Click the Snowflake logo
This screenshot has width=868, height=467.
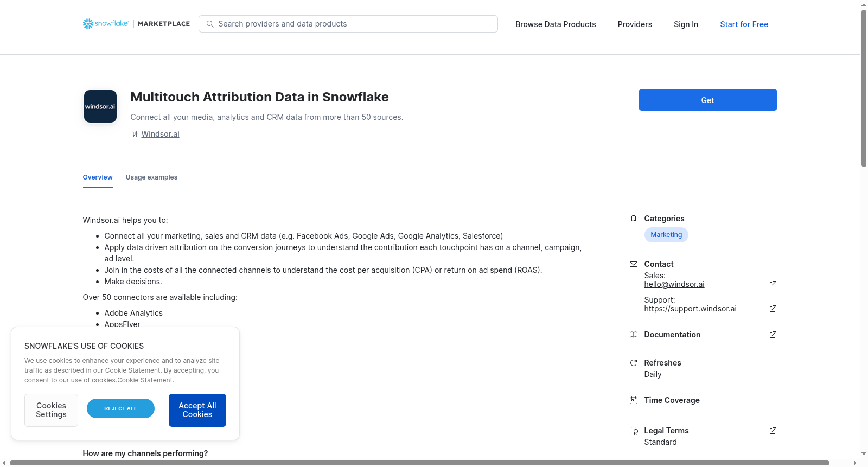(x=106, y=24)
